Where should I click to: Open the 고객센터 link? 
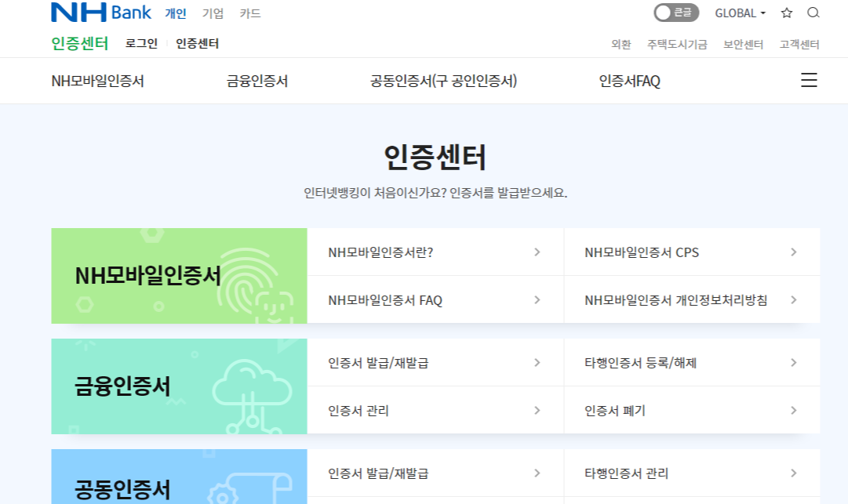(799, 45)
